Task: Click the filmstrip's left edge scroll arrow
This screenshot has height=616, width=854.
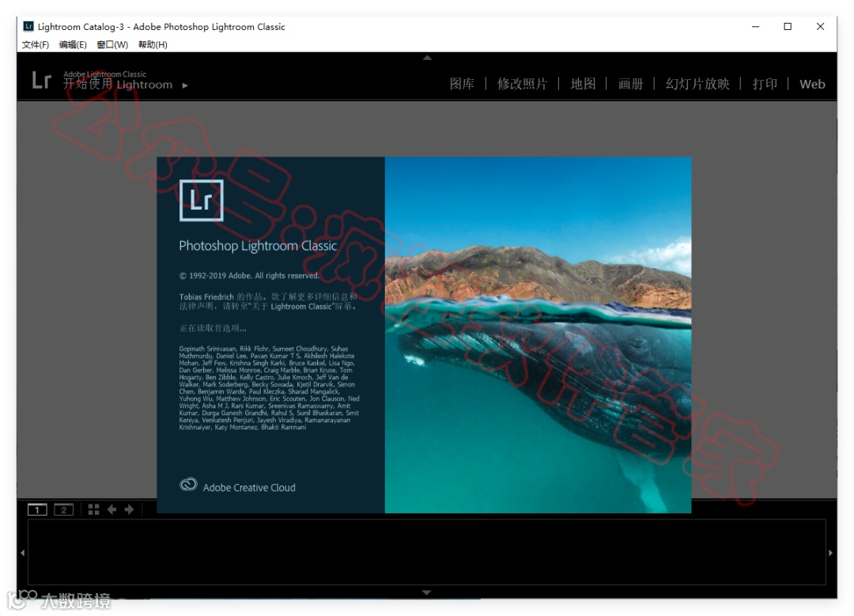Action: [22, 553]
